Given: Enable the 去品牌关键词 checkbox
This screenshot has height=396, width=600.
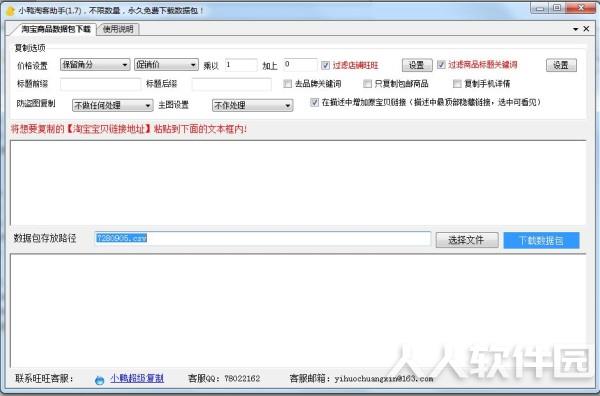Looking at the screenshot, I should [x=287, y=83].
